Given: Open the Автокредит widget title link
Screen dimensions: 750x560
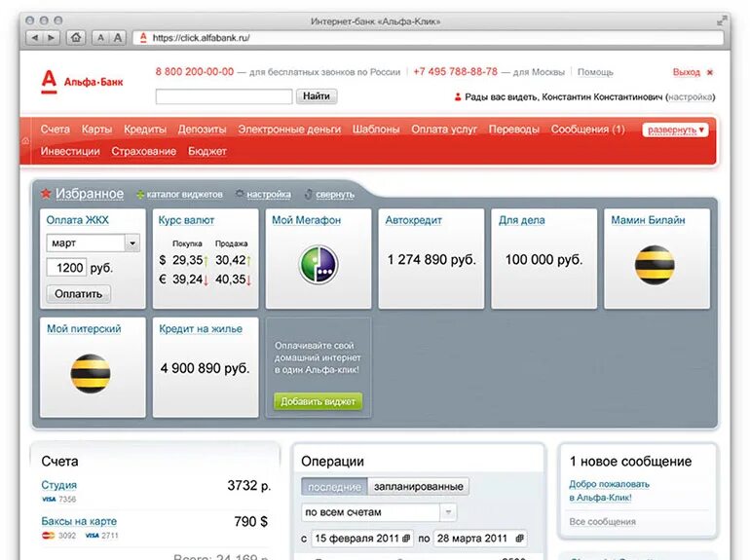Looking at the screenshot, I should pos(413,220).
